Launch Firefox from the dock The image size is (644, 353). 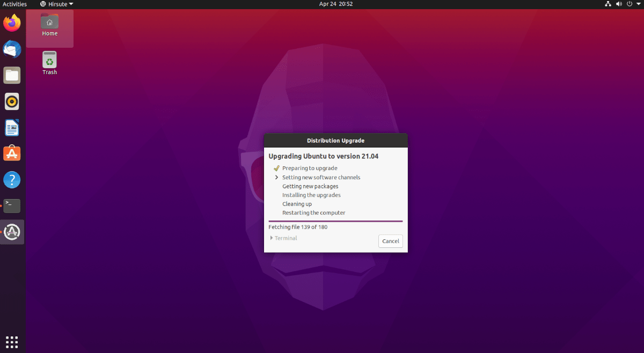tap(12, 23)
